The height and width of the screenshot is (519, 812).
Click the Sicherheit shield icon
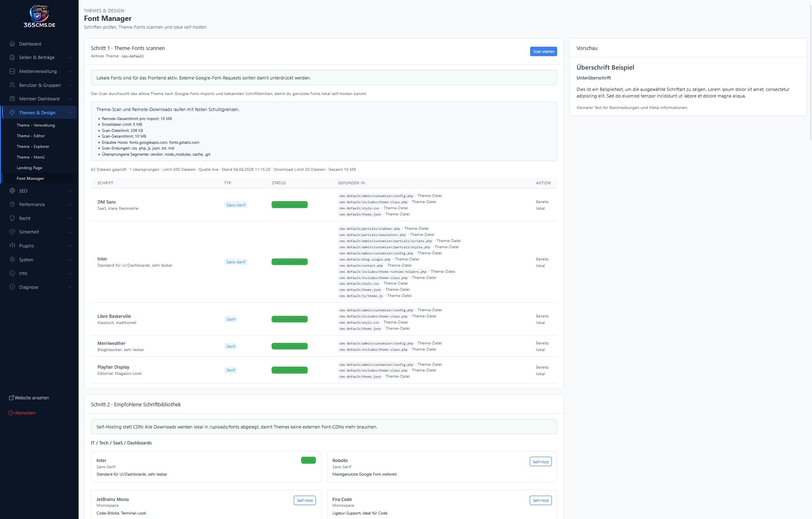pos(12,232)
